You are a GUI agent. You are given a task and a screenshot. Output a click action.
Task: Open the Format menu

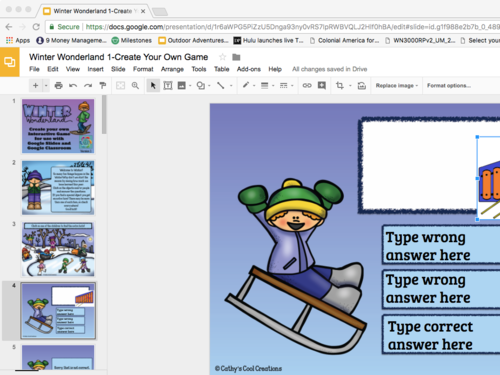point(143,69)
